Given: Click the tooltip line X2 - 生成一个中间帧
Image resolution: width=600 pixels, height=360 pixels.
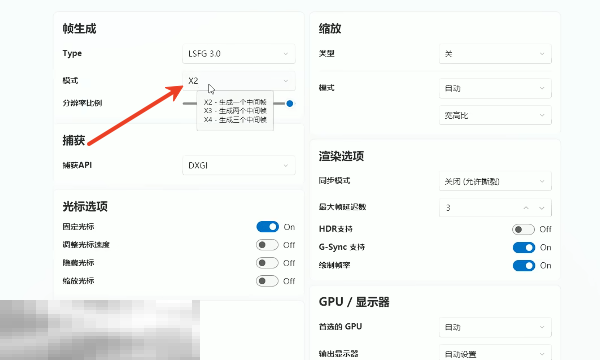Looking at the screenshot, I should [x=235, y=102].
